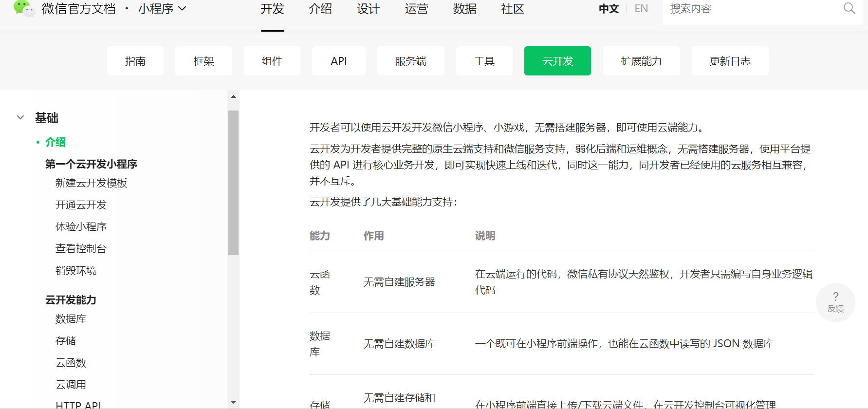Open the 工具 sub-navigation button
This screenshot has width=868, height=409.
(x=484, y=61)
